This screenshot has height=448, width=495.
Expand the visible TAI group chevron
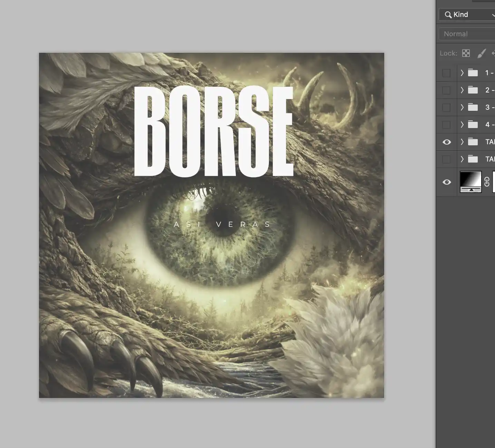click(462, 142)
